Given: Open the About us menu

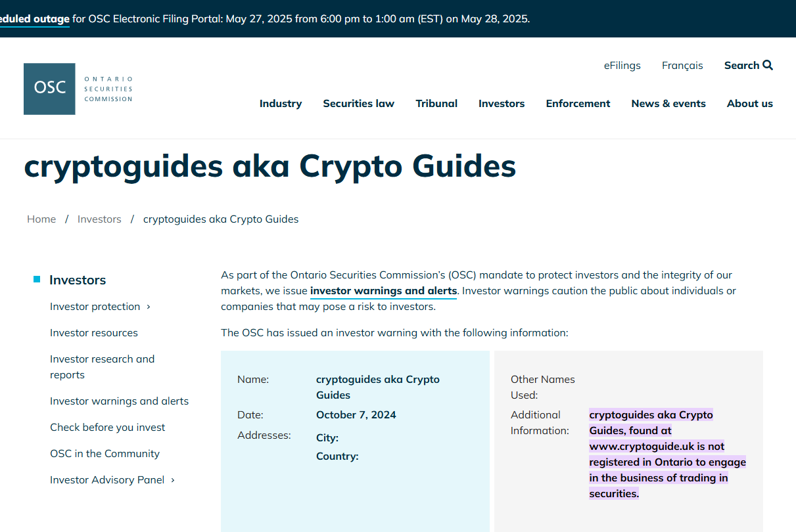Looking at the screenshot, I should (x=750, y=103).
